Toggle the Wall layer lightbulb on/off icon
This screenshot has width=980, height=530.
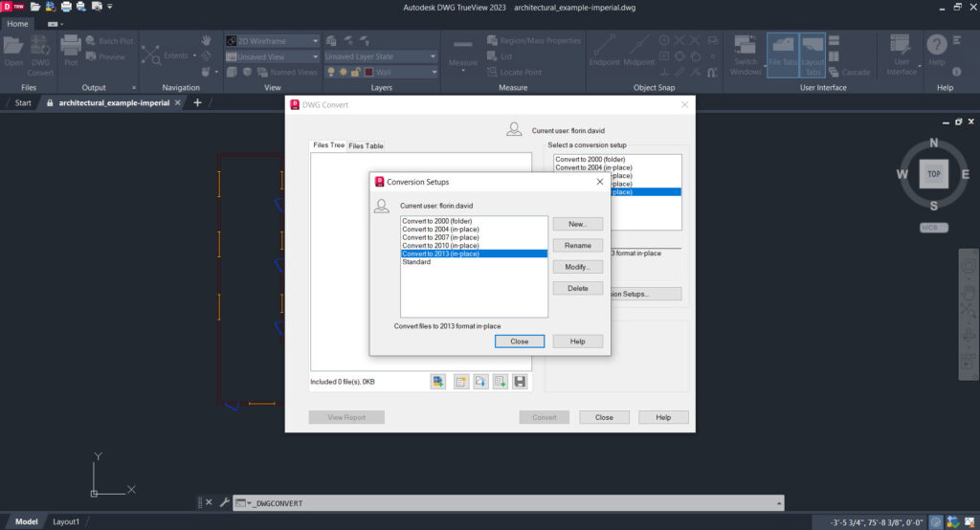click(331, 72)
